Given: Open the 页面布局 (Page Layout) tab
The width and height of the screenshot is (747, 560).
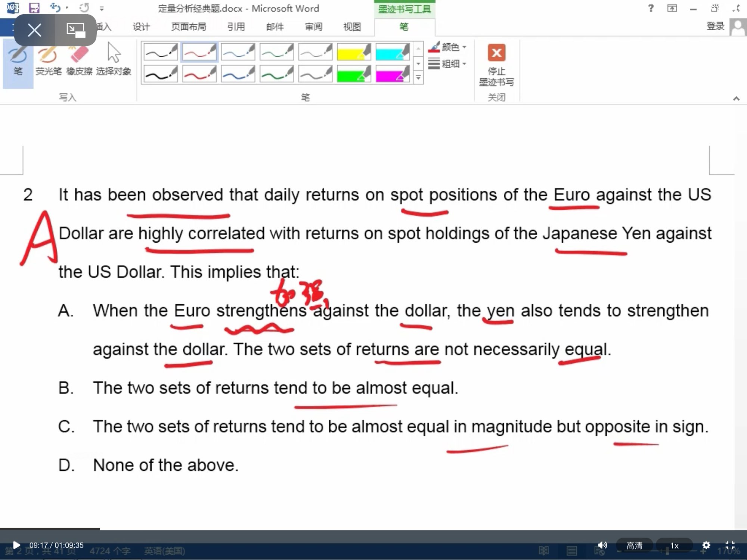Looking at the screenshot, I should (x=189, y=27).
